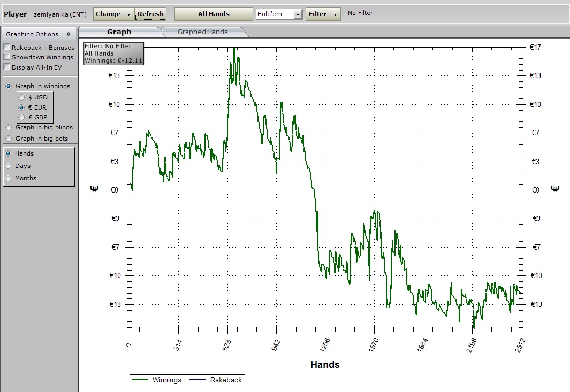Switch to Graph in big blinds
This screenshot has width=570, height=392.
tap(9, 128)
